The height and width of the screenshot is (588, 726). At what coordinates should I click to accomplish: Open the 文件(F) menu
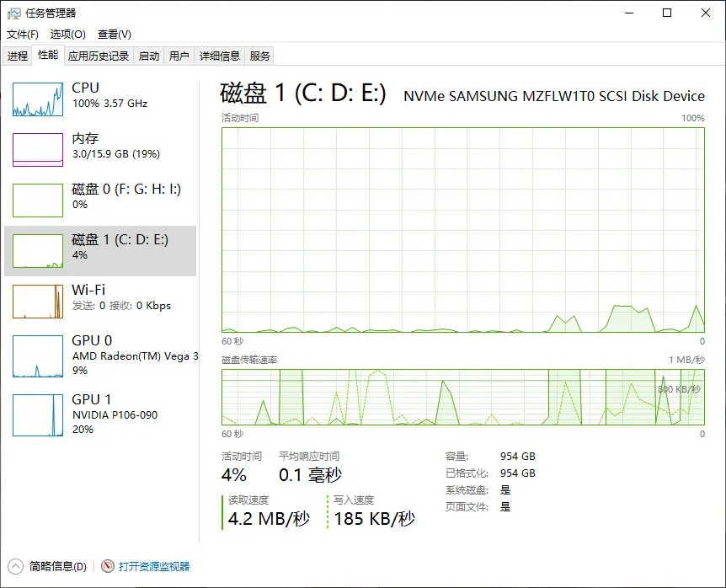(x=22, y=35)
